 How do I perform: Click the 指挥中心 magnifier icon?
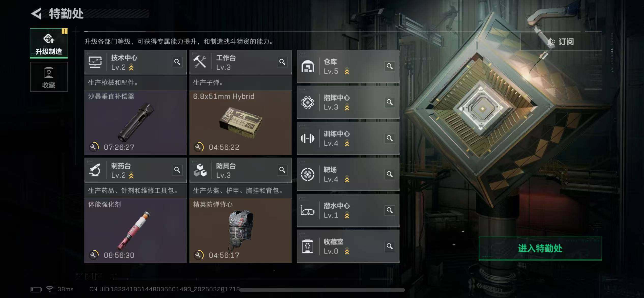pos(390,102)
